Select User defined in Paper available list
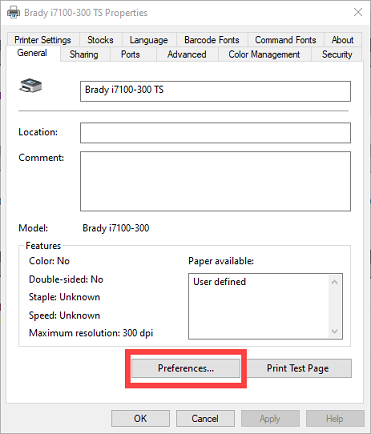This screenshot has width=371, height=434. 220,282
